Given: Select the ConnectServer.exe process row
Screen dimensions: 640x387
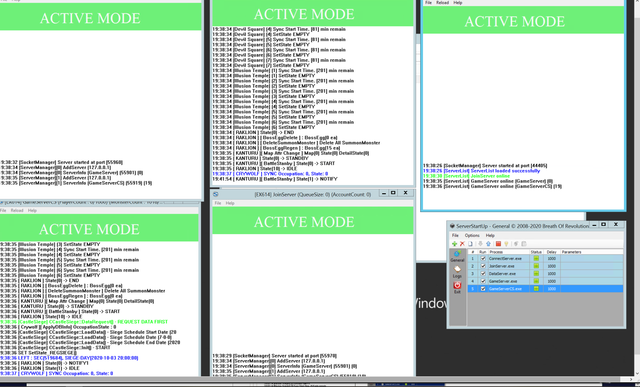Looking at the screenshot, I should pos(545,258).
